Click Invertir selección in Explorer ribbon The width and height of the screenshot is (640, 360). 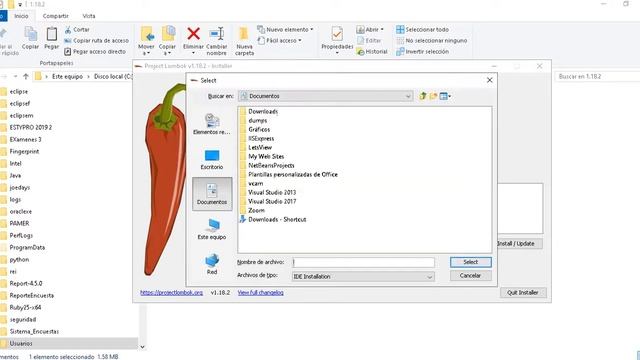click(x=422, y=51)
